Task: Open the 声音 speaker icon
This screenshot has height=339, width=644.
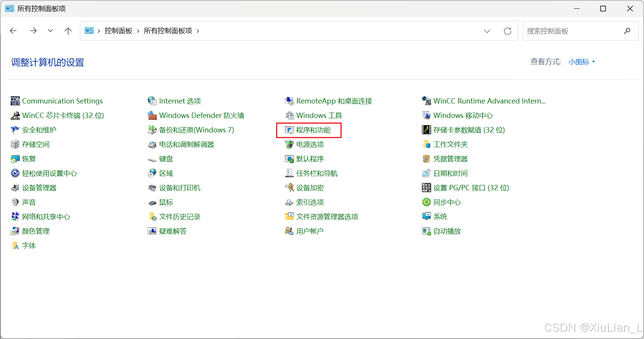Action: click(15, 202)
